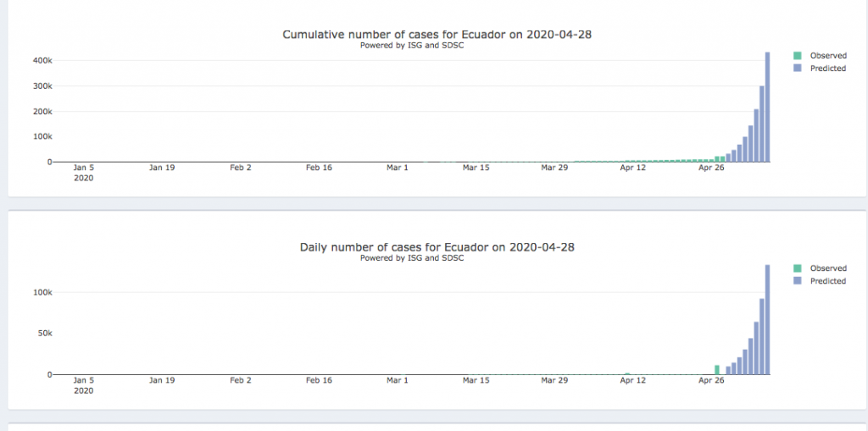868x431 pixels.
Task: Click 'Jan 5' axis label in Cumulative chart
Action: (84, 168)
